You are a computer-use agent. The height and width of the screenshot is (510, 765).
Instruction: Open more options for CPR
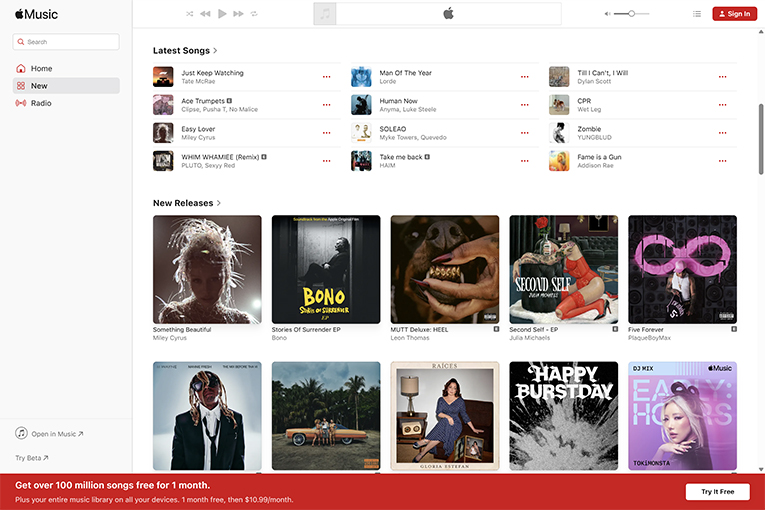(x=723, y=105)
